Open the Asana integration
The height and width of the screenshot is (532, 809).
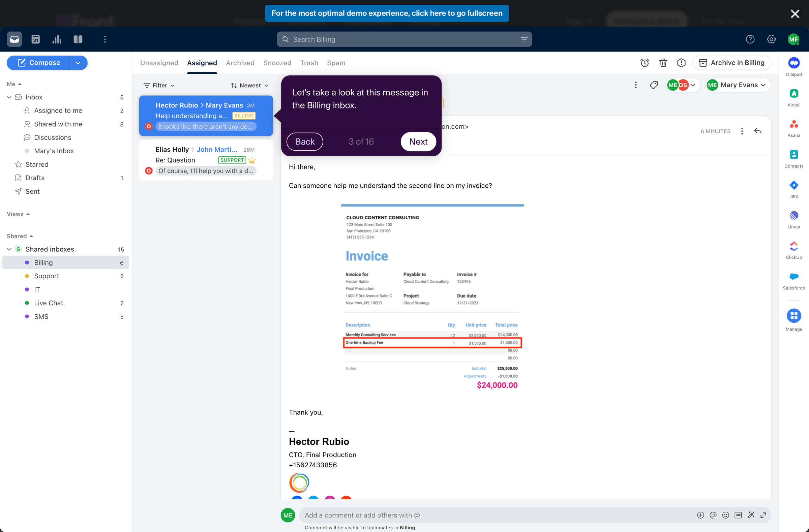click(794, 128)
